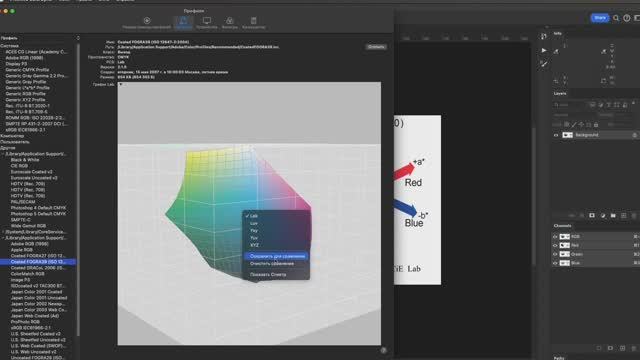Screen dimensions: 640x360
Task: Collapse the /System/Library/CoreServices group
Action: tap(3, 232)
